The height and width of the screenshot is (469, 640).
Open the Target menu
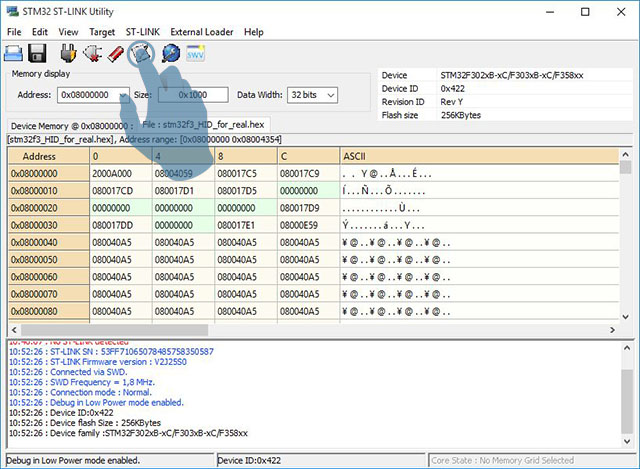point(101,32)
